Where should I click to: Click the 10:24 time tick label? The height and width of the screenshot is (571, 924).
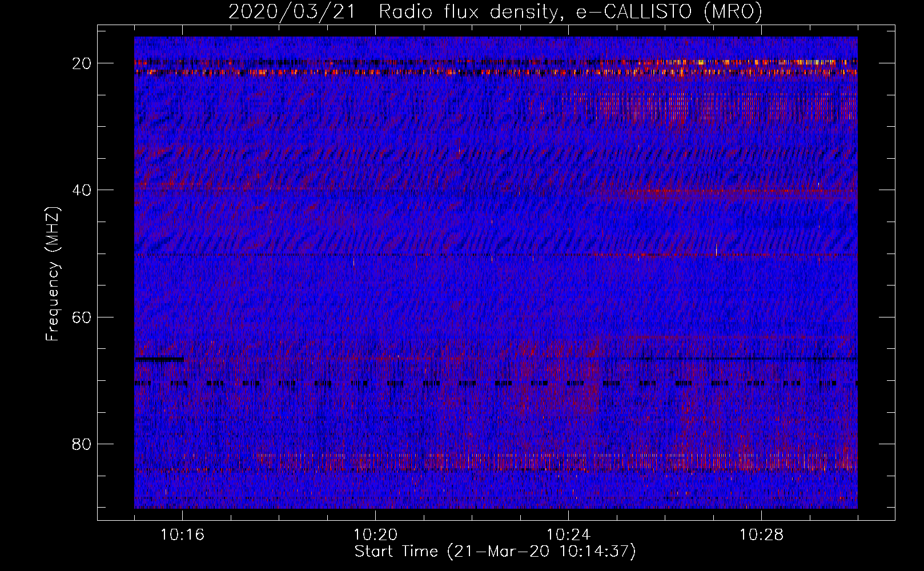pos(569,535)
